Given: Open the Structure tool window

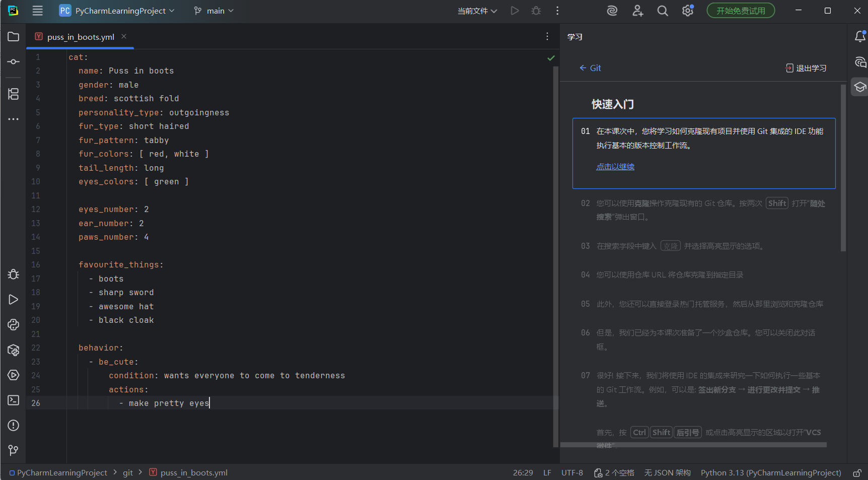Looking at the screenshot, I should pyautogui.click(x=13, y=94).
